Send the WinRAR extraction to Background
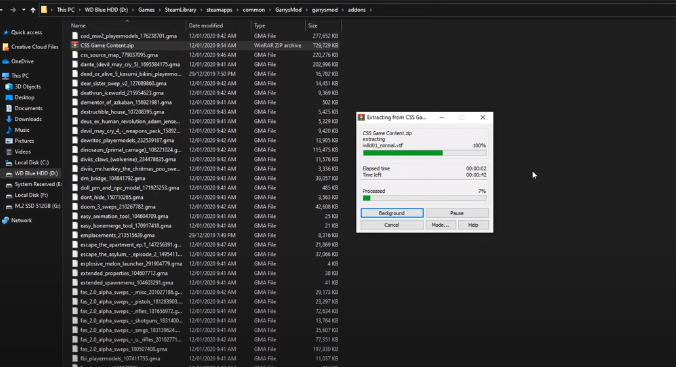The height and width of the screenshot is (367, 676). (x=392, y=213)
